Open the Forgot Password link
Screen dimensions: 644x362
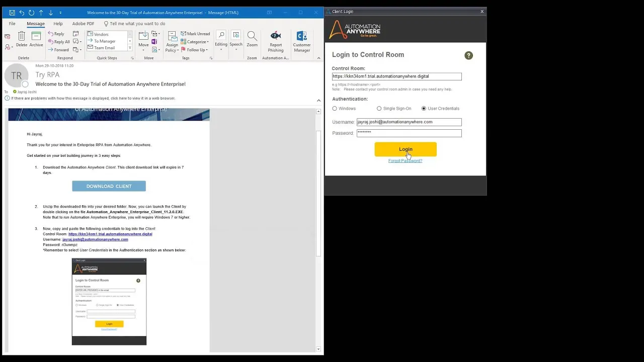pyautogui.click(x=405, y=161)
